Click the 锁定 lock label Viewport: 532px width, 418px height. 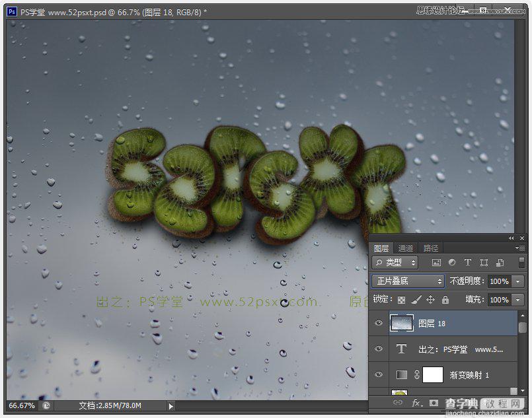tap(381, 299)
